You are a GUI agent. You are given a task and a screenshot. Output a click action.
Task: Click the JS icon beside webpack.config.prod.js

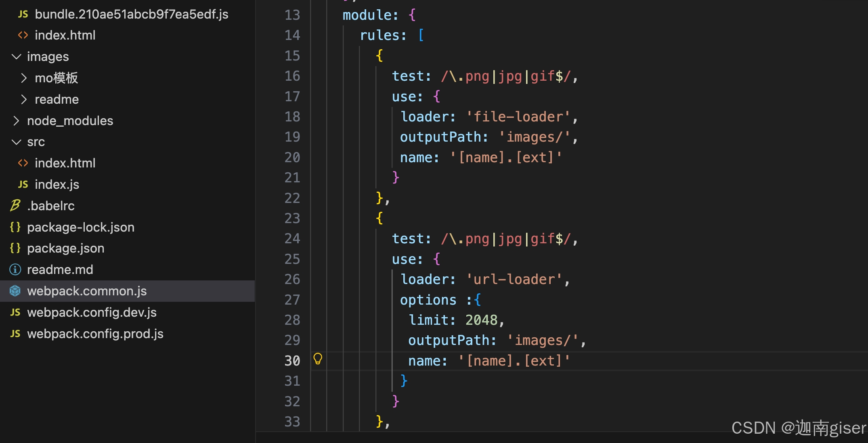pos(15,334)
